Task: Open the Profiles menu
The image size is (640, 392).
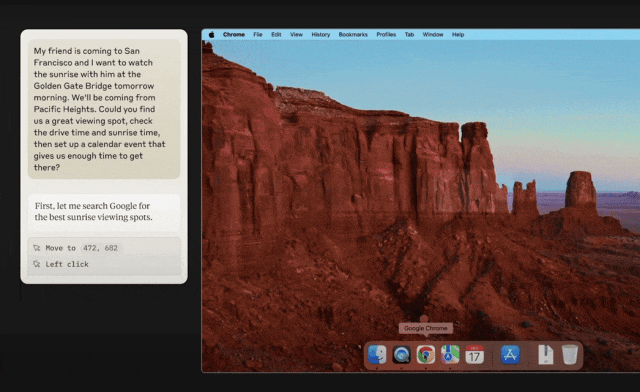Action: click(x=386, y=35)
